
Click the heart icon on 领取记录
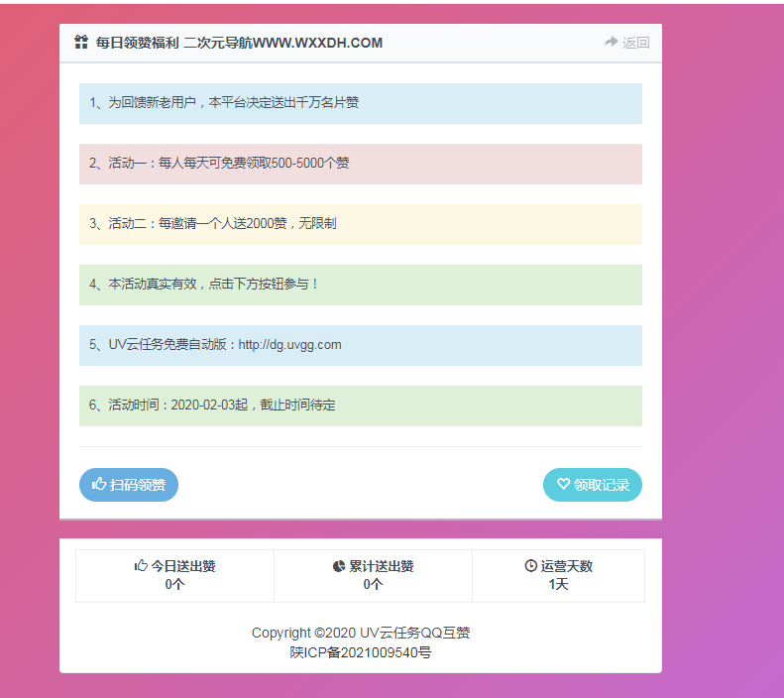(563, 485)
